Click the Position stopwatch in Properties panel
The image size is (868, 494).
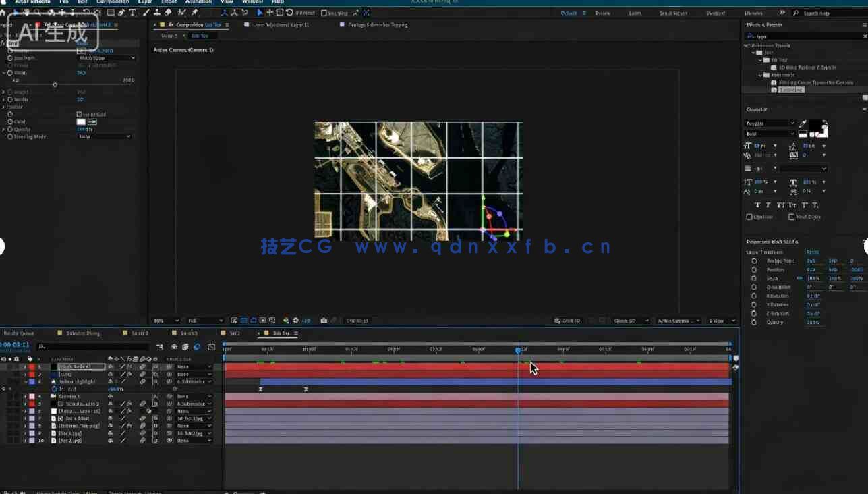(754, 269)
